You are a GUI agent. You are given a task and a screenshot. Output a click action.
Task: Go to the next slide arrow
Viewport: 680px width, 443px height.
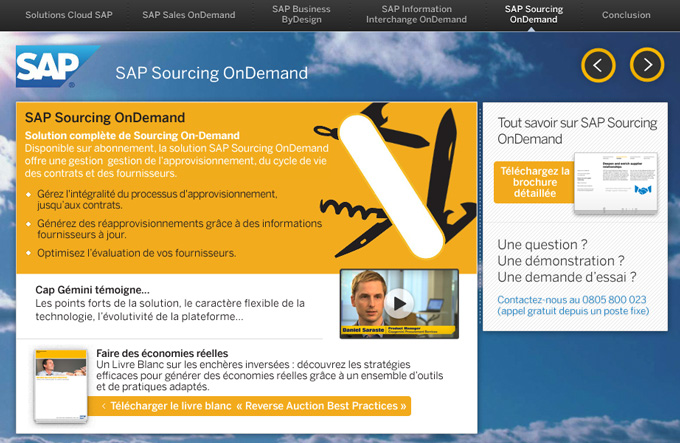647,65
